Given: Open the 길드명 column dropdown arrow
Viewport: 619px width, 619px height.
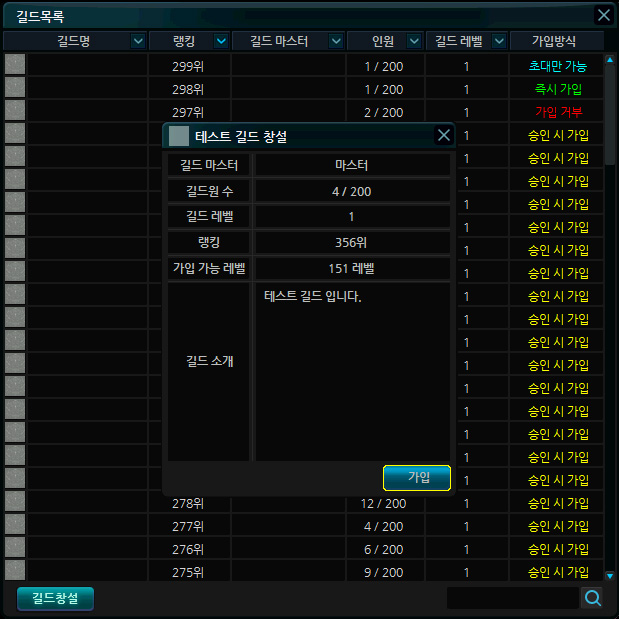Looking at the screenshot, I should point(138,41).
